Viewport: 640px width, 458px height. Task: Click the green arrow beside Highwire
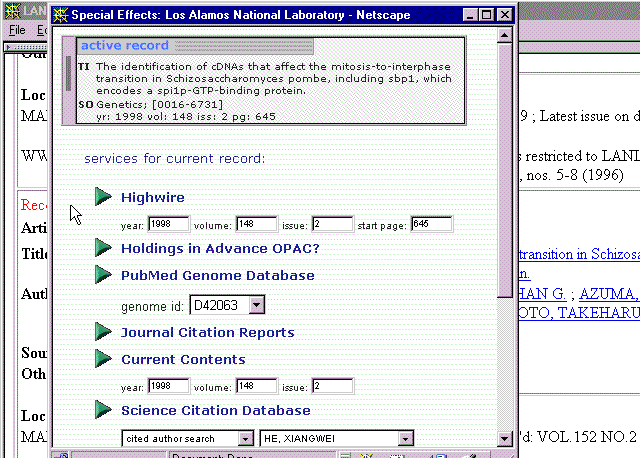coord(103,197)
